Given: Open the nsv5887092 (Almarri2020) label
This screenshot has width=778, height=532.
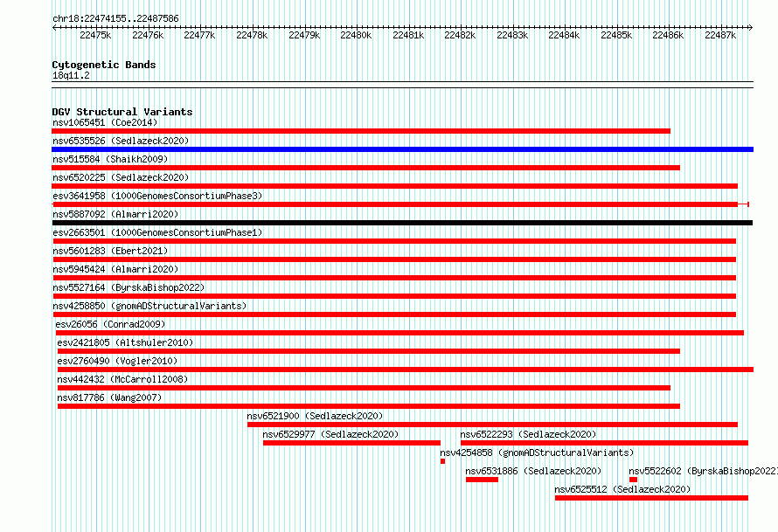Looking at the screenshot, I should click(x=115, y=214).
